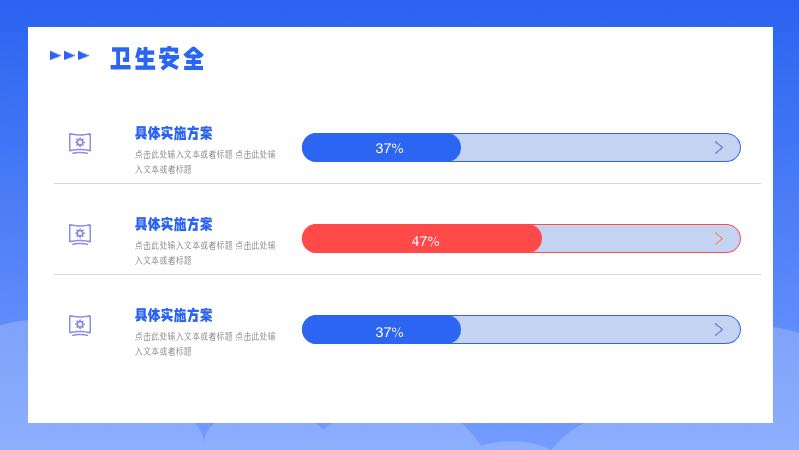Click the gear screen icon in the top row
Viewport: 799px width, 450px height.
point(81,144)
